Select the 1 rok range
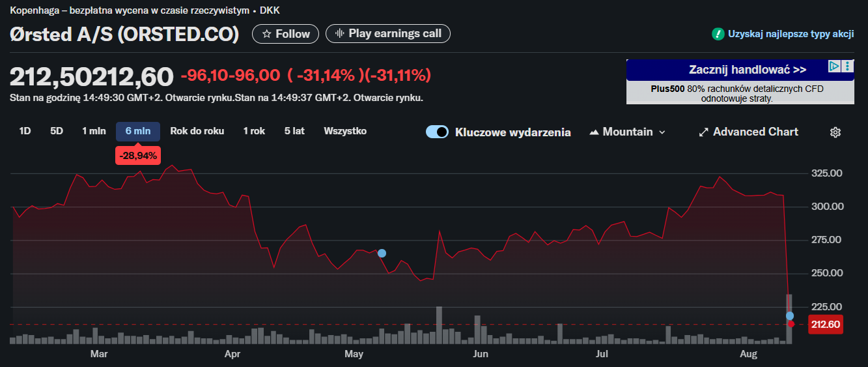 [254, 131]
